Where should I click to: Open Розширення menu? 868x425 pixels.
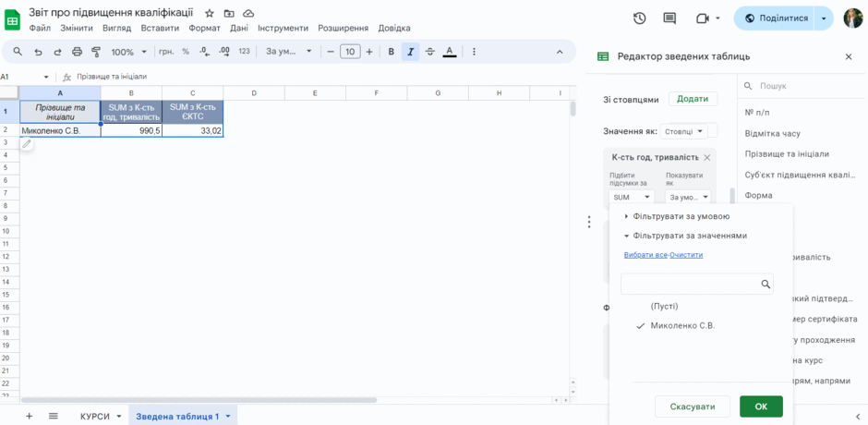pyautogui.click(x=344, y=29)
